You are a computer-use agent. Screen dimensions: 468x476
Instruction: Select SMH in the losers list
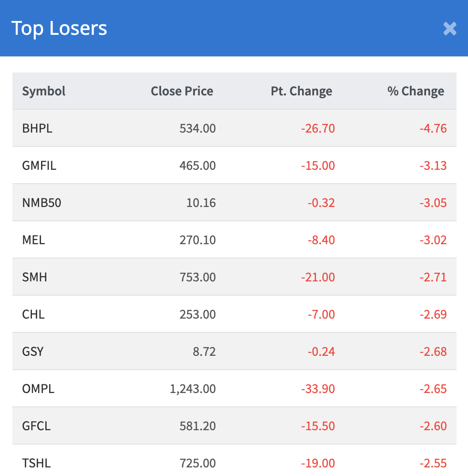click(34, 277)
